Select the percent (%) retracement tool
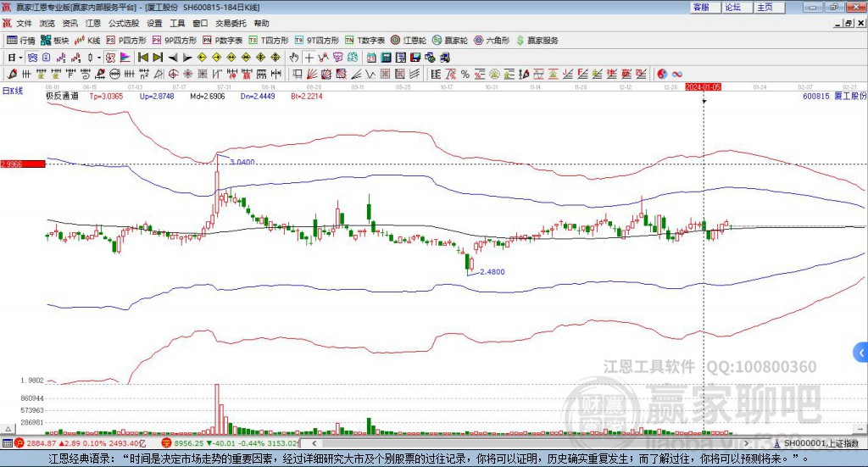Image resolution: width=868 pixels, height=467 pixels. (465, 74)
